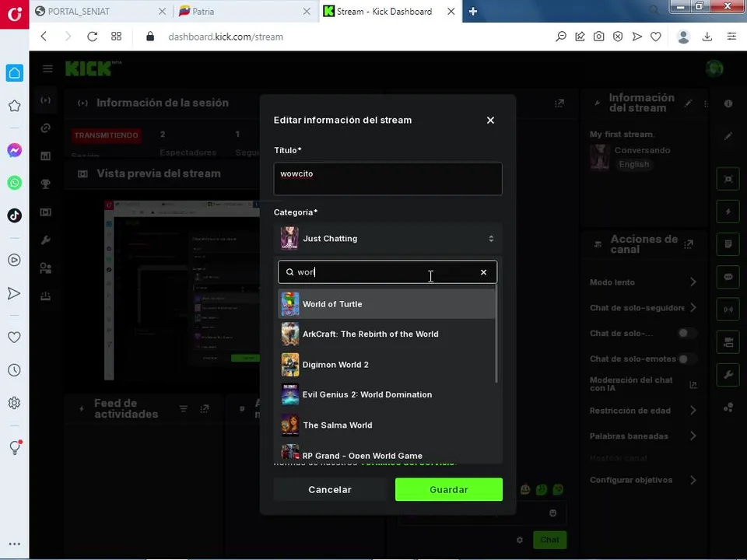Click the zoom magnifier icon in the address bar
The image size is (747, 560).
(561, 37)
